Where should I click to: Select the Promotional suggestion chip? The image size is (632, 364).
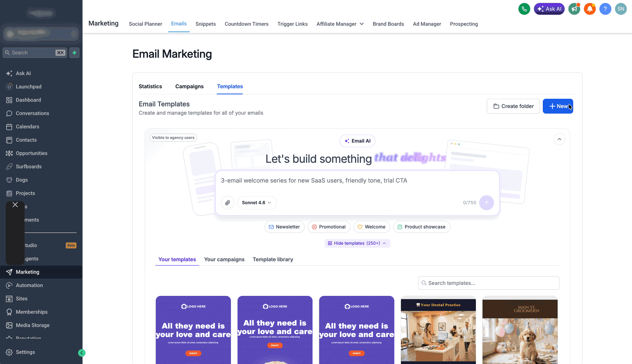click(329, 227)
